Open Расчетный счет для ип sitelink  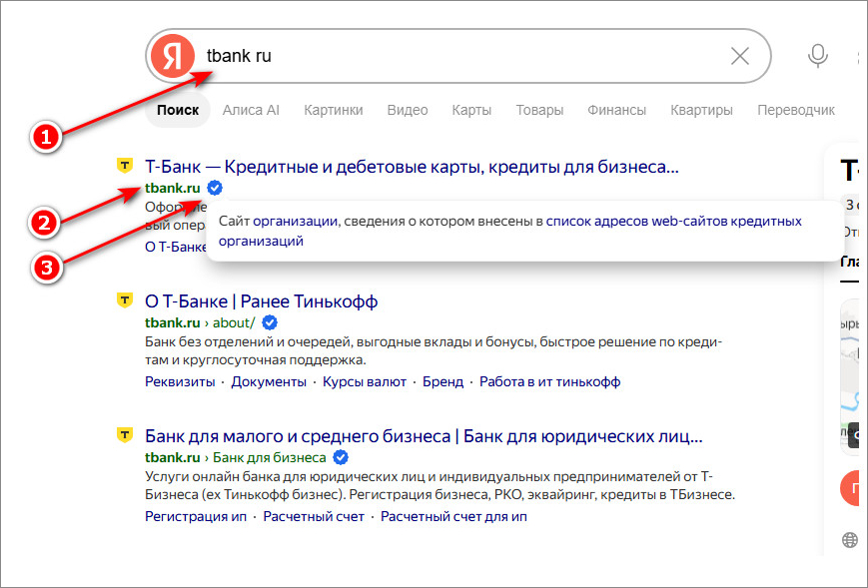pyautogui.click(x=453, y=517)
